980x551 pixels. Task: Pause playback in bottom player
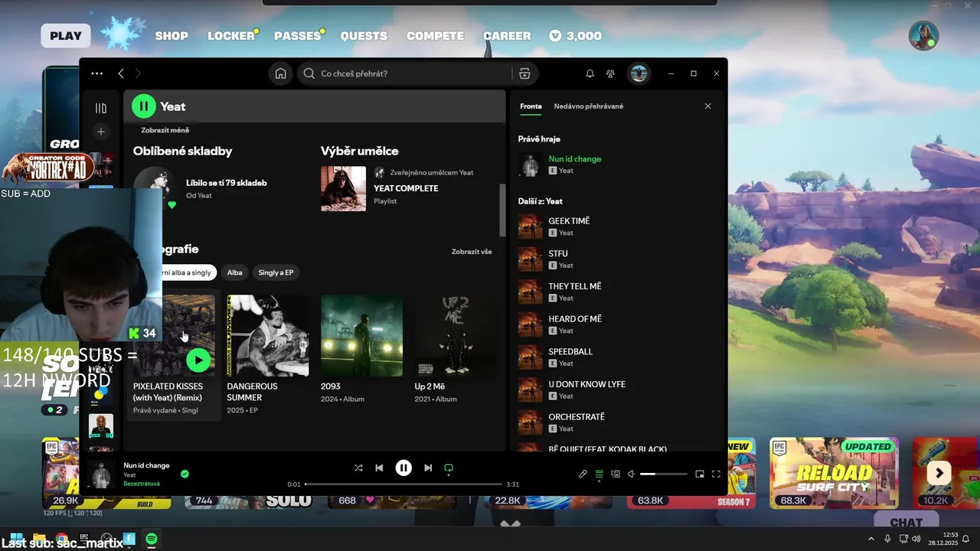click(403, 468)
